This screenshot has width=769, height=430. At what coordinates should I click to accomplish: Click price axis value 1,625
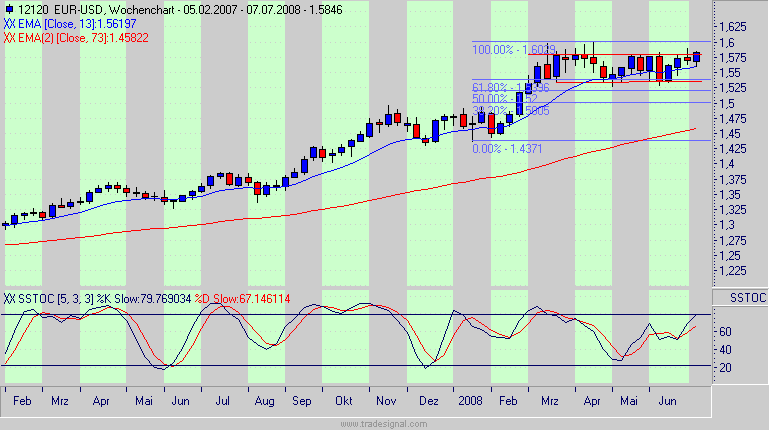733,27
